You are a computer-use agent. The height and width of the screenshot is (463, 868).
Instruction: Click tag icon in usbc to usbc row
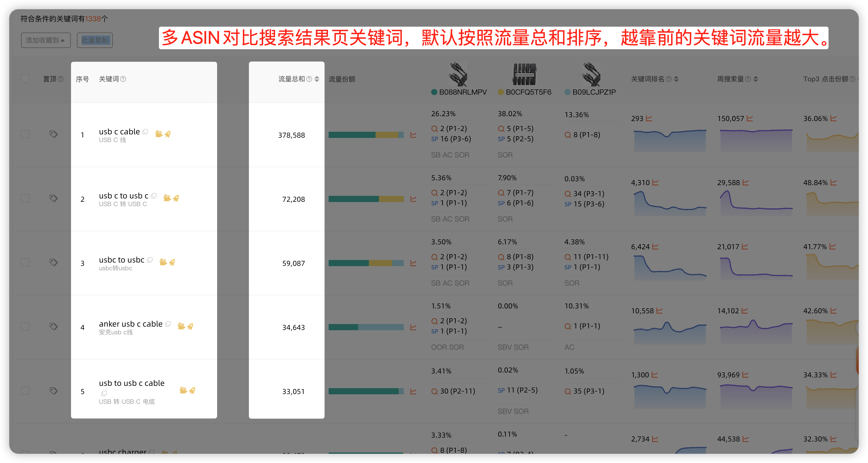click(x=54, y=262)
